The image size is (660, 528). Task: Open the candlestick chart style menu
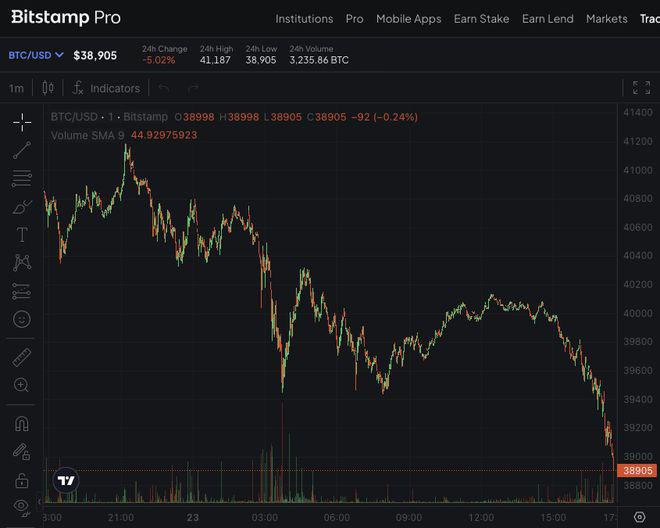48,88
